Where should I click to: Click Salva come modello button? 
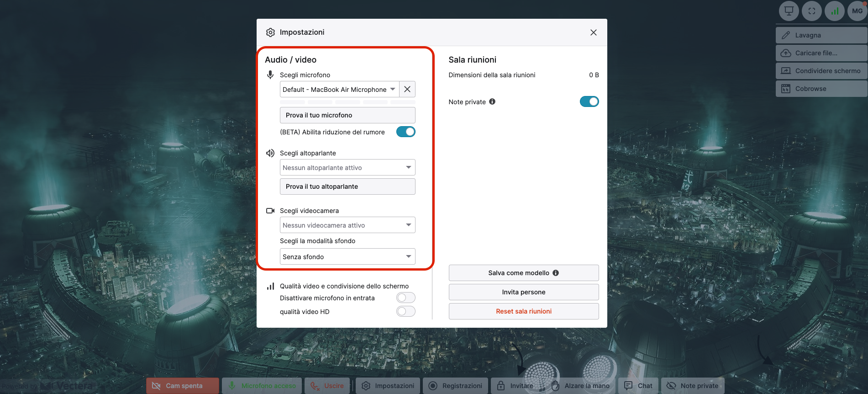(524, 273)
